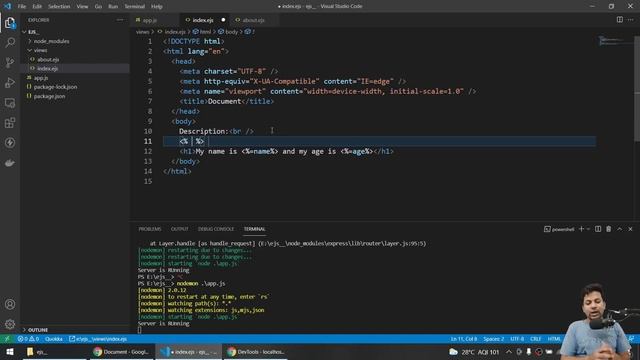
Task: Split the editor to the right
Action: tap(620, 20)
